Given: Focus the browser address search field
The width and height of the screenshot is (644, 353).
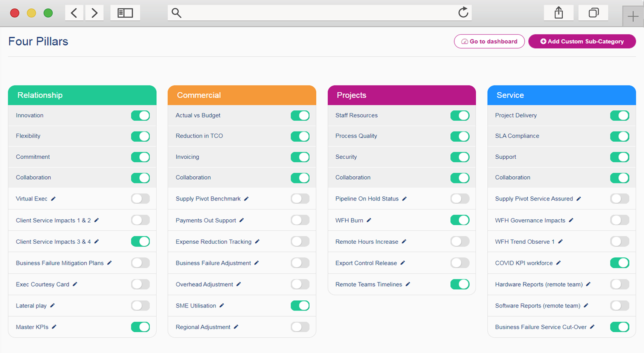Looking at the screenshot, I should click(320, 13).
